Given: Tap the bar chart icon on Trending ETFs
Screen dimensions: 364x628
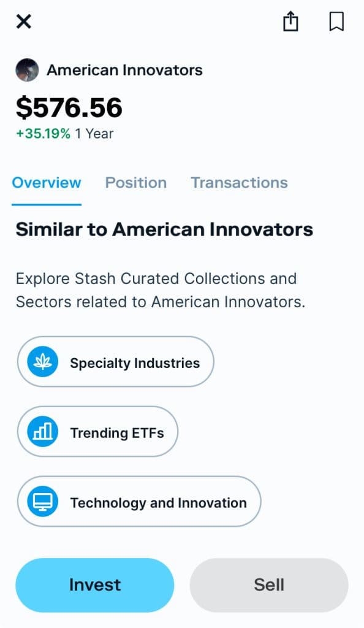Looking at the screenshot, I should click(42, 432).
